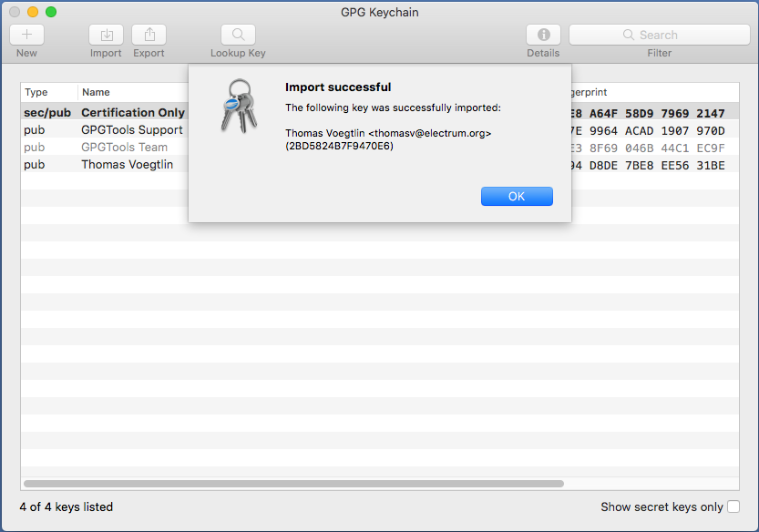Click fingerprint ending 44C1 EC9F
759x532 pixels.
[648, 148]
